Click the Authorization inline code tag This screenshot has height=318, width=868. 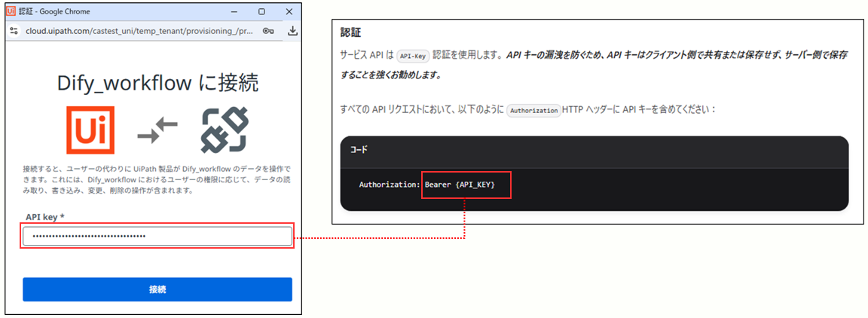(x=533, y=109)
